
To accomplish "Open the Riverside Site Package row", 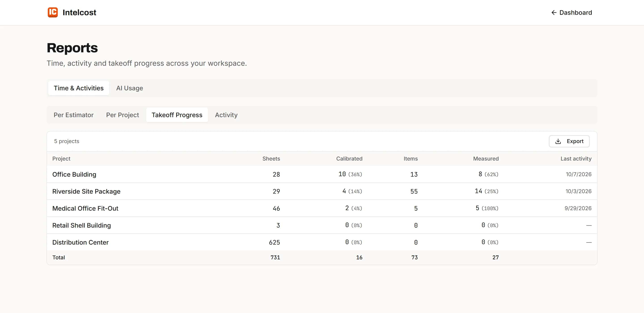I will click(322, 191).
